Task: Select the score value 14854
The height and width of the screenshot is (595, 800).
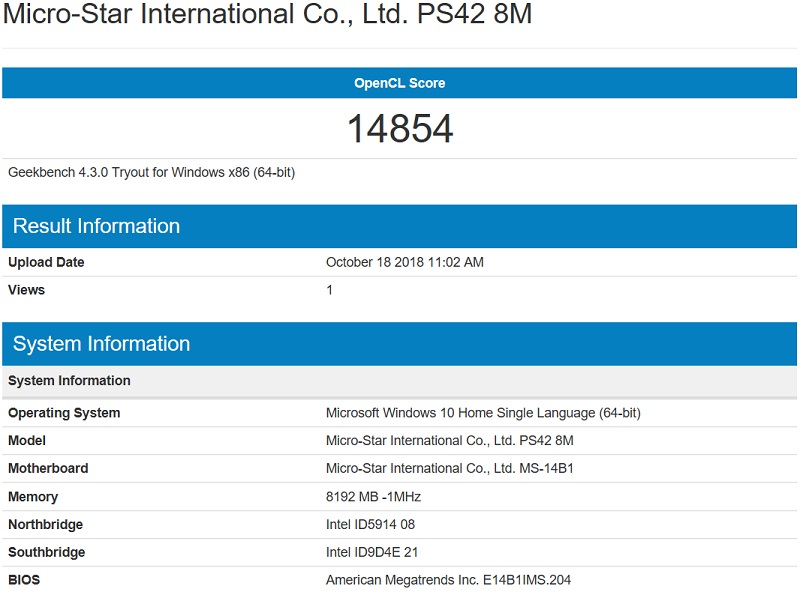Action: pyautogui.click(x=400, y=129)
